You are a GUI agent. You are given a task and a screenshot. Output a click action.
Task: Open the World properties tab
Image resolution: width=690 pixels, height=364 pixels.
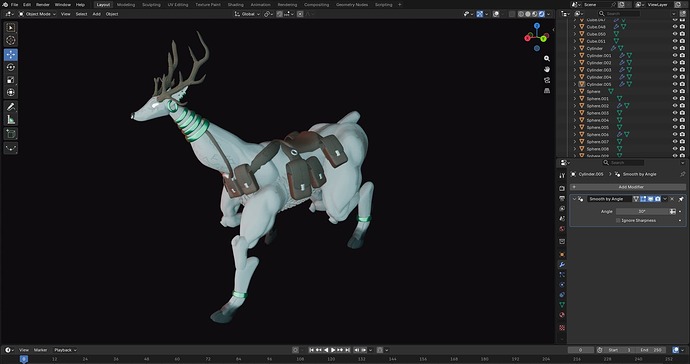[x=562, y=229]
